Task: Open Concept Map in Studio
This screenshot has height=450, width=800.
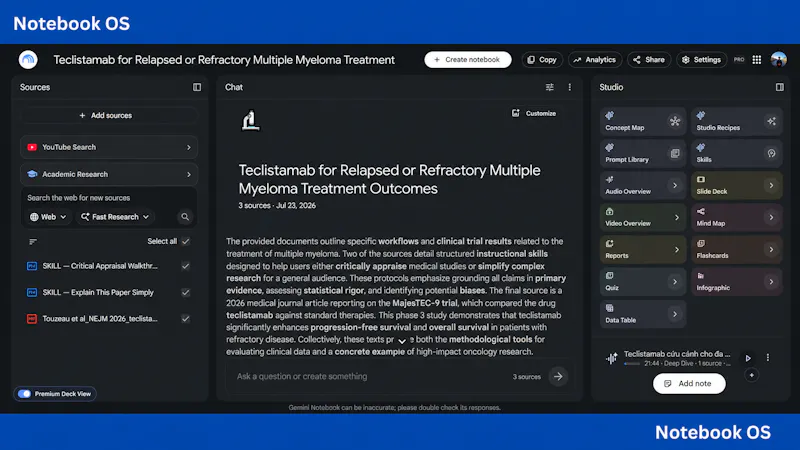Action: pyautogui.click(x=643, y=121)
